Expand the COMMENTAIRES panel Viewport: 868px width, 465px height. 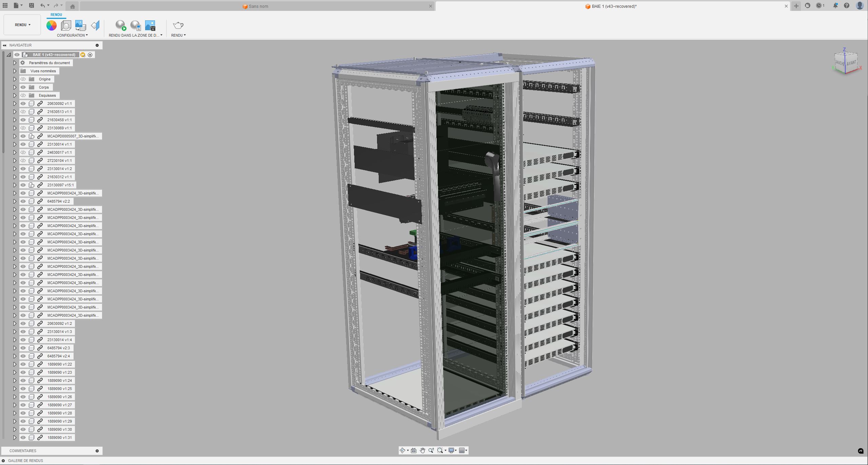pyautogui.click(x=97, y=451)
